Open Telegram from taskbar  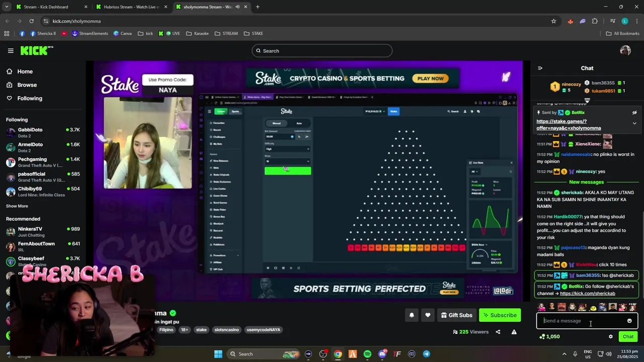426,354
